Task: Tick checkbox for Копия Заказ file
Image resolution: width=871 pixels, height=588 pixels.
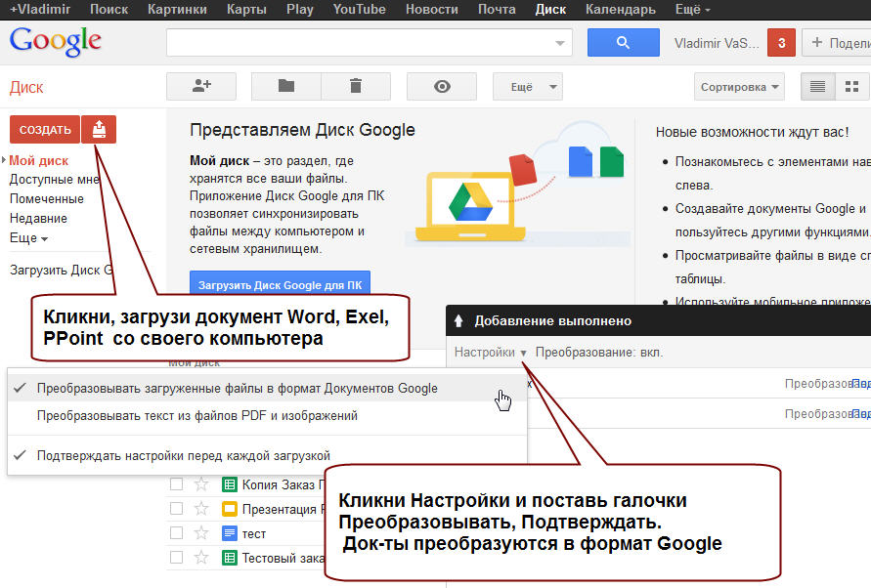Action: 177,484
